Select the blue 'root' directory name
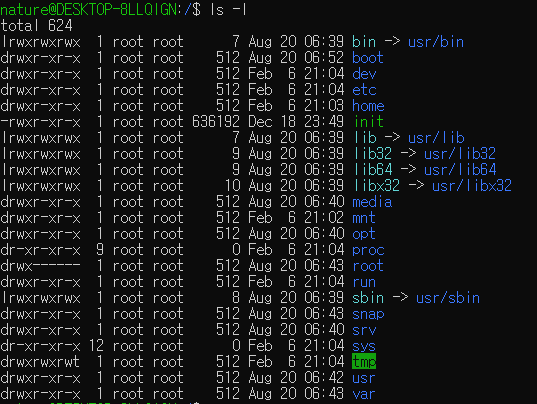 pos(368,266)
